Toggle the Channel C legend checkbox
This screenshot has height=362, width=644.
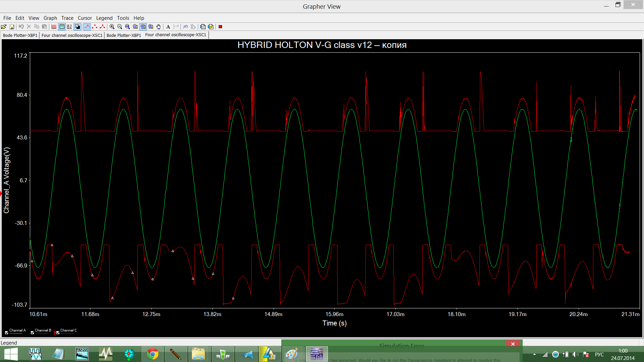click(58, 333)
